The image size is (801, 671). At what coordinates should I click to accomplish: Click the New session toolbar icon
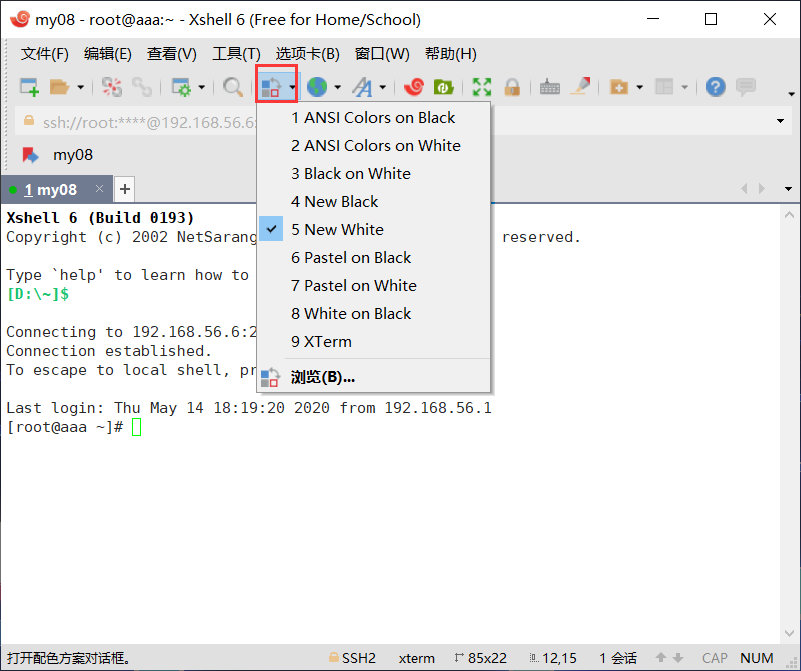click(29, 87)
